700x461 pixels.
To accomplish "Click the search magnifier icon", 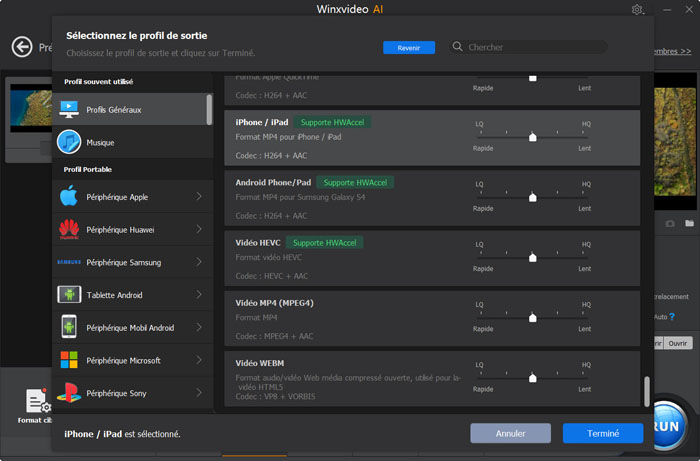I will (x=457, y=46).
